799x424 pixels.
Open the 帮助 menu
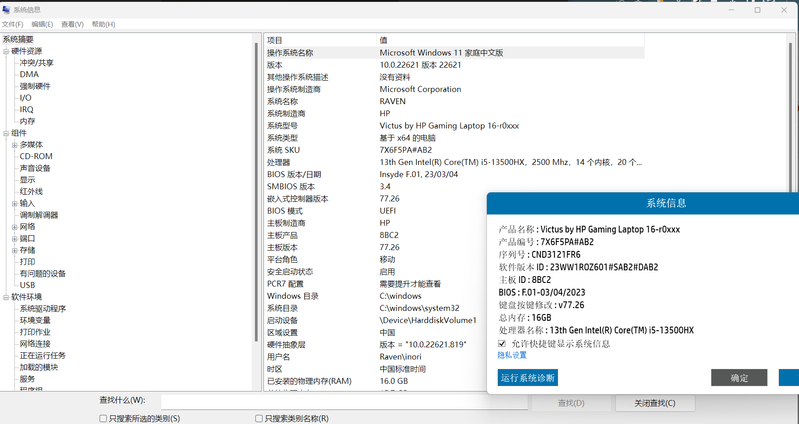point(103,24)
